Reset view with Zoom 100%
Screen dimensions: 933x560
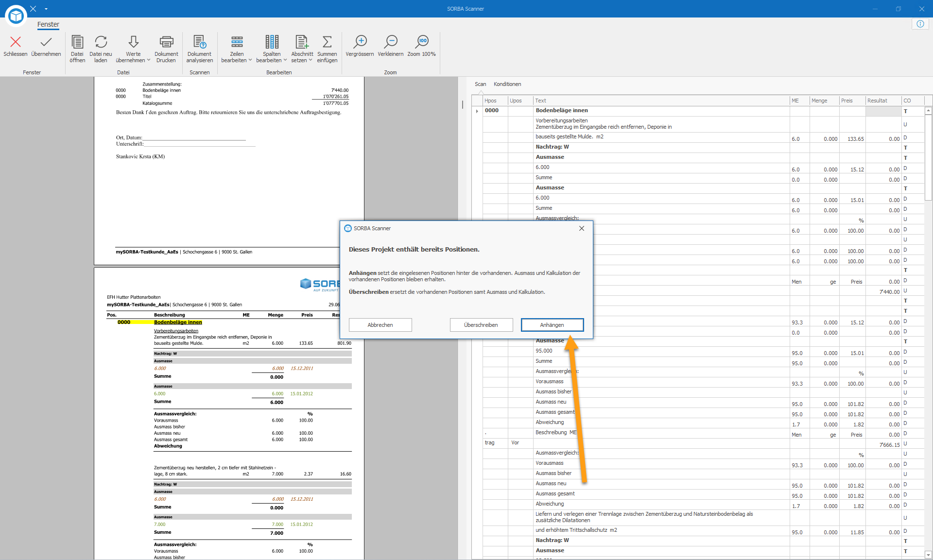[x=422, y=46]
